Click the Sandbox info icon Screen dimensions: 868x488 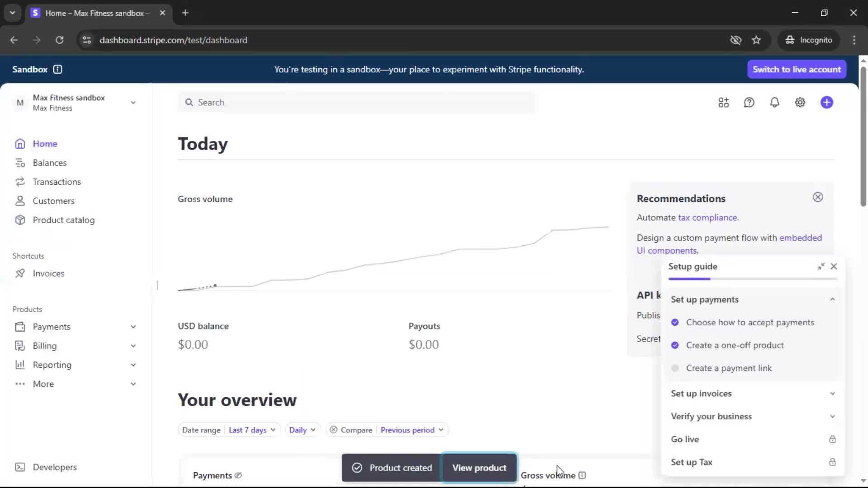pos(57,69)
